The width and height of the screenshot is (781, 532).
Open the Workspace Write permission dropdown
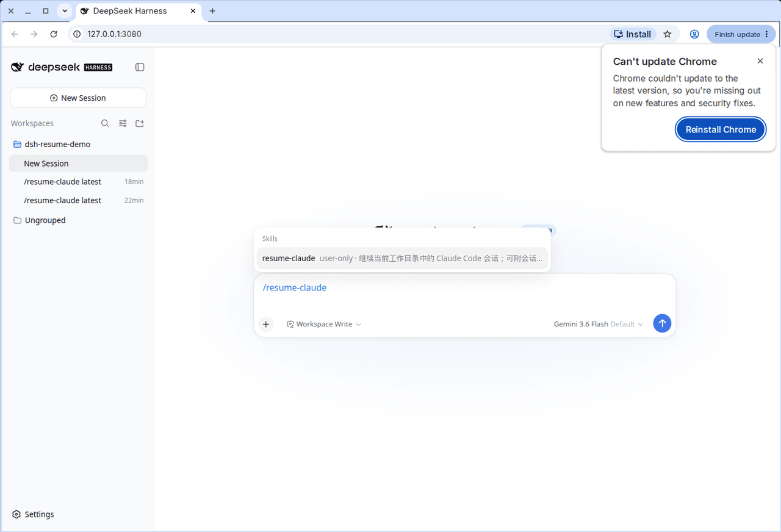(324, 324)
